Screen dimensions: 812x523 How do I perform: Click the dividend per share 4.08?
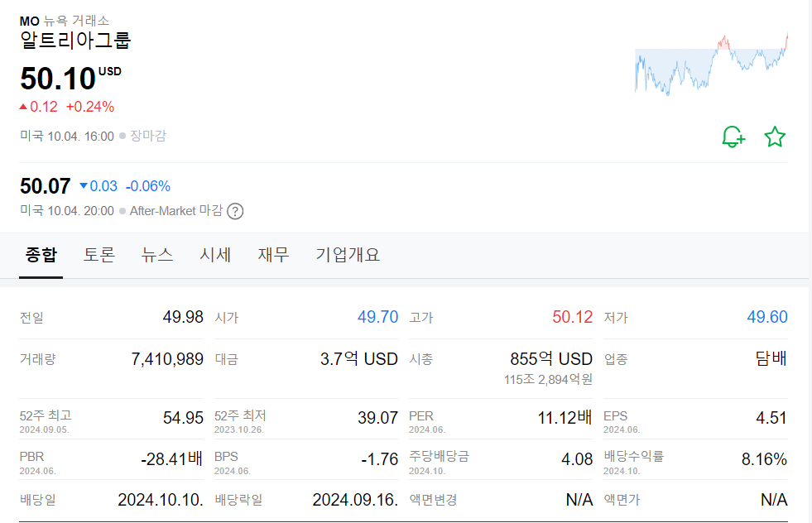point(577,459)
